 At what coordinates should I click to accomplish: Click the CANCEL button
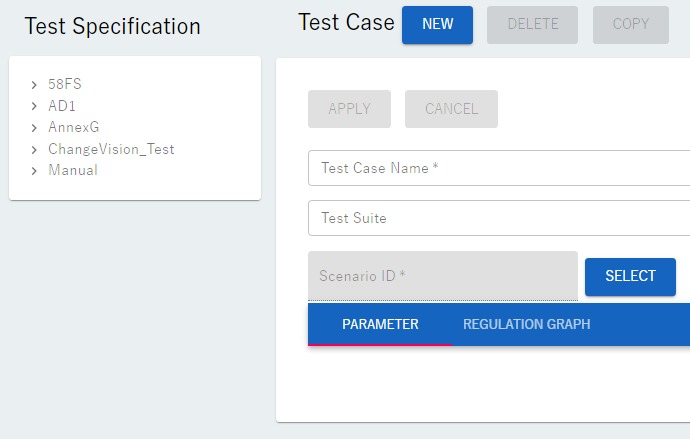point(451,109)
